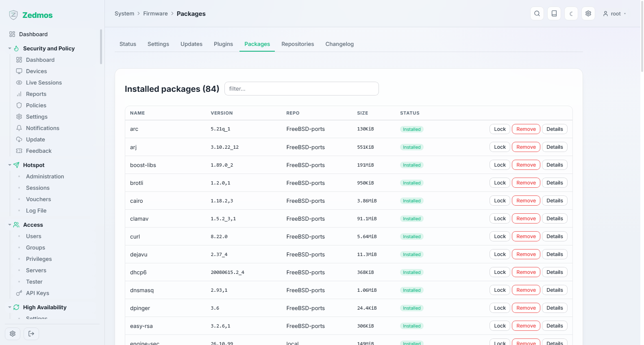Click bottom sidebar settings gear icon
Viewport: 644px width, 345px height.
pyautogui.click(x=13, y=334)
